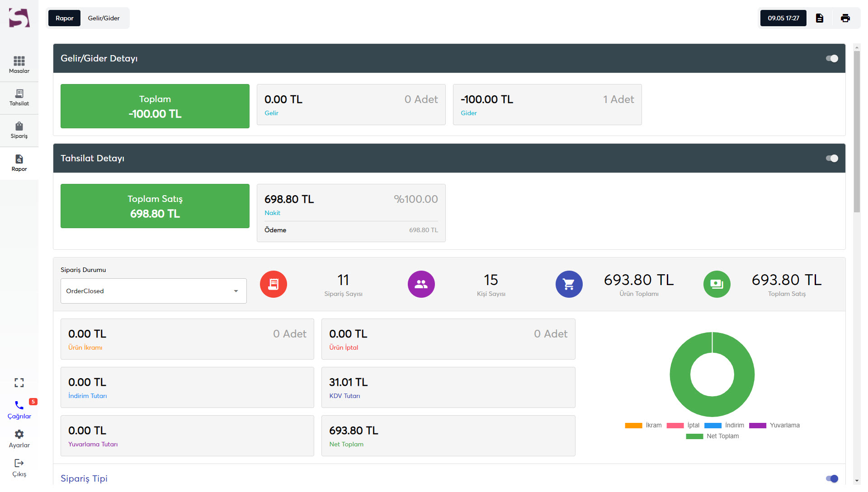Click the Çıkış logout icon
This screenshot has width=868, height=492.
click(19, 463)
